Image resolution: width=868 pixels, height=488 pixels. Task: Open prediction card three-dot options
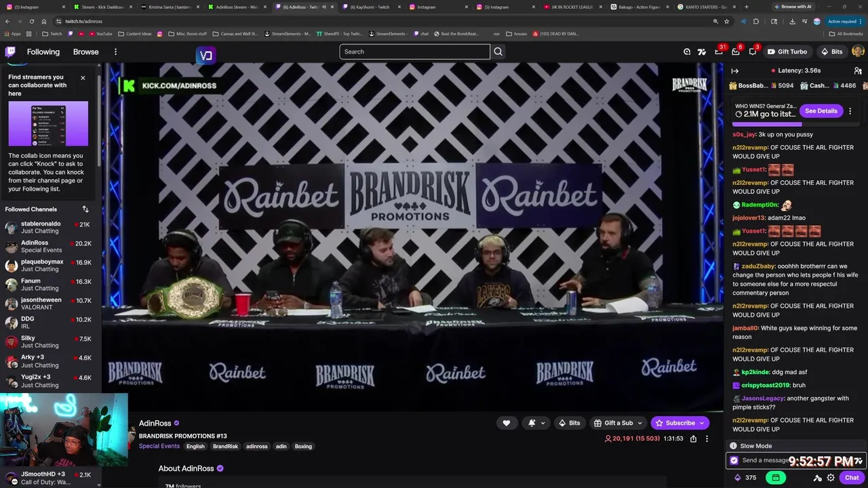click(850, 110)
